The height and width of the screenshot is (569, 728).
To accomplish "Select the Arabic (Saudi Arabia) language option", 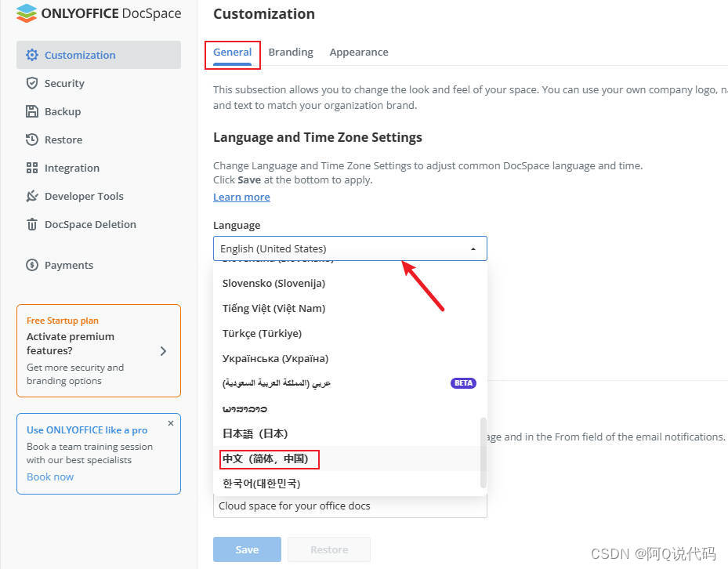I will pos(350,383).
